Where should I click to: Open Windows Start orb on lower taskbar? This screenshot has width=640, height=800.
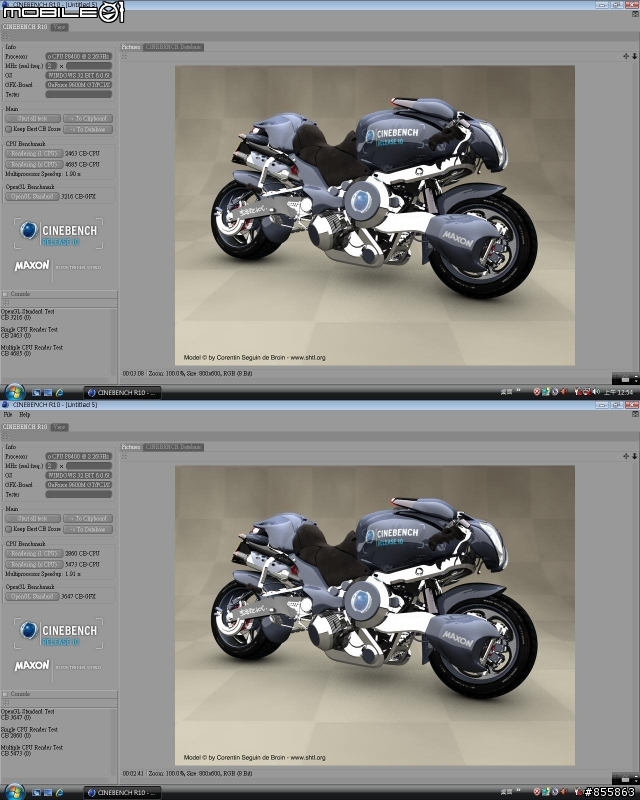click(14, 792)
